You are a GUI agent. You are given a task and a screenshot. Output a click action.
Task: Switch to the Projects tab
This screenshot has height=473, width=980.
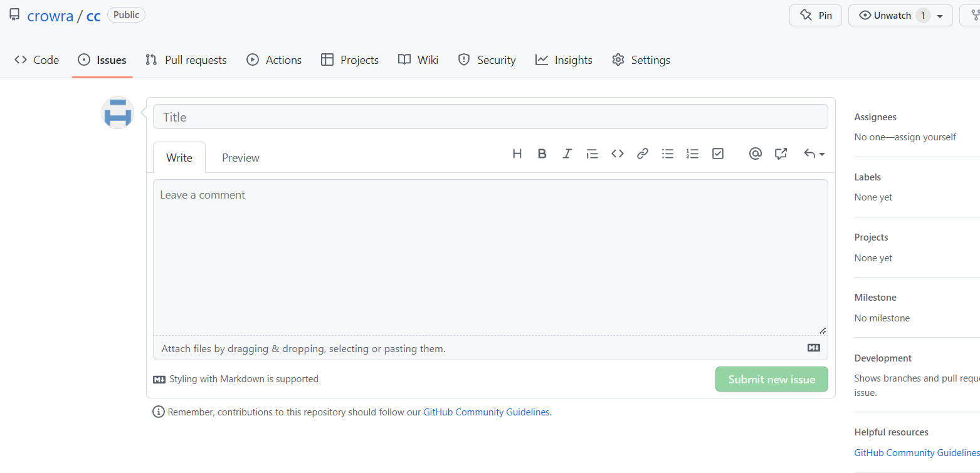[x=350, y=60]
